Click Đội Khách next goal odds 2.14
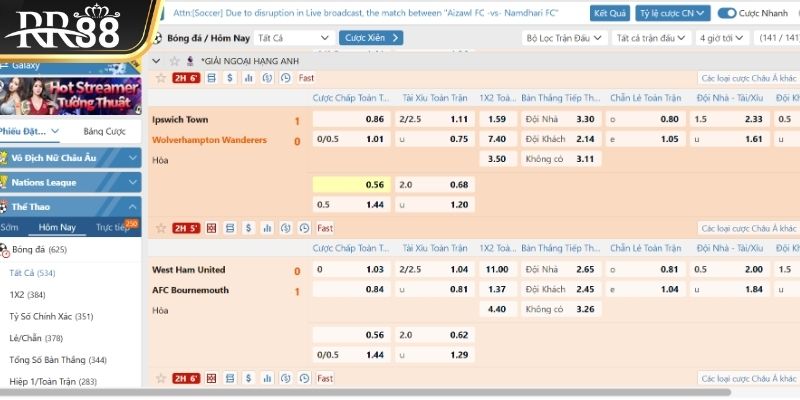 click(561, 139)
